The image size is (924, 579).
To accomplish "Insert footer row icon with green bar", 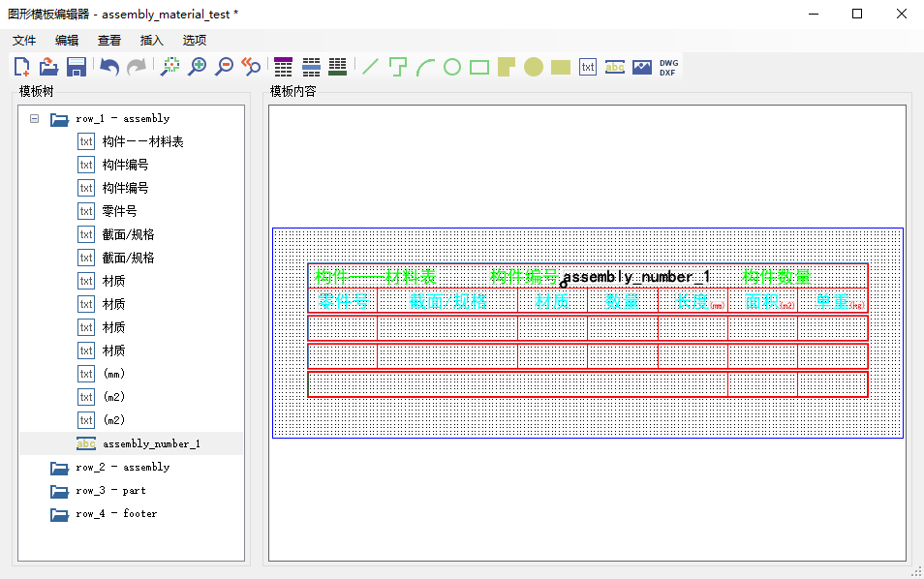I will click(x=338, y=67).
